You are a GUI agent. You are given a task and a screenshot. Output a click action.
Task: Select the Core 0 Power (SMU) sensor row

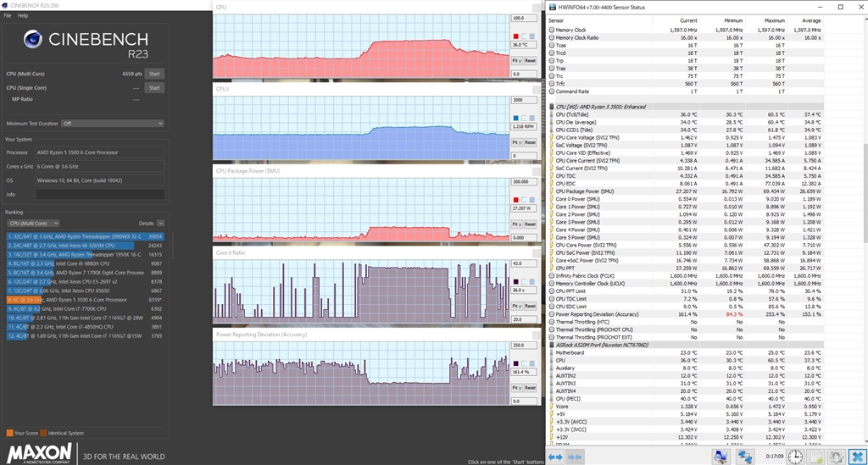coord(686,199)
